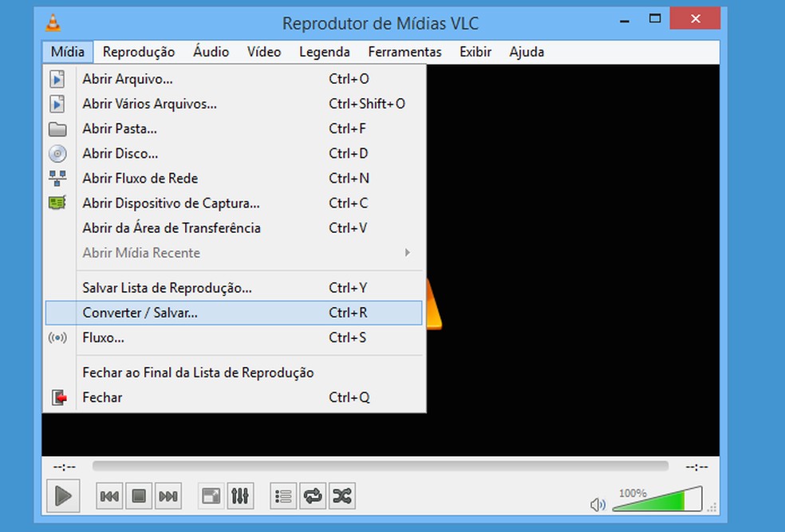Mute audio via speaker icon
This screenshot has width=785, height=532.
click(598, 504)
